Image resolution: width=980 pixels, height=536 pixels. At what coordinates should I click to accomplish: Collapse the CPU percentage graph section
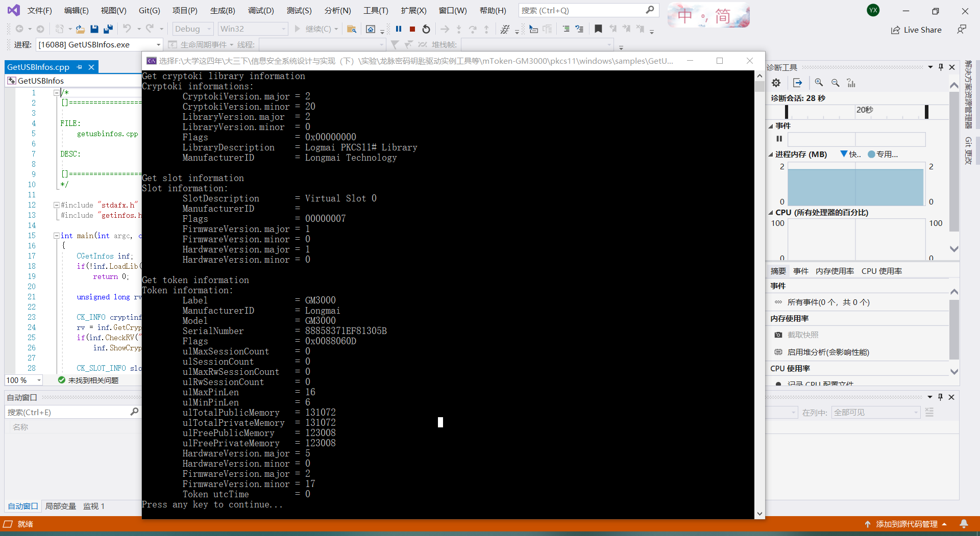coord(771,213)
